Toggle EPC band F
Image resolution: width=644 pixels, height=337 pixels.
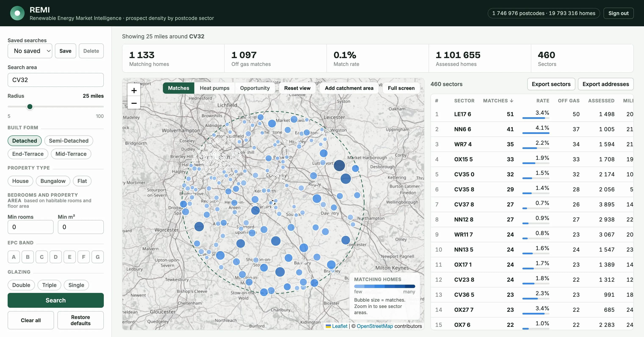click(x=84, y=257)
